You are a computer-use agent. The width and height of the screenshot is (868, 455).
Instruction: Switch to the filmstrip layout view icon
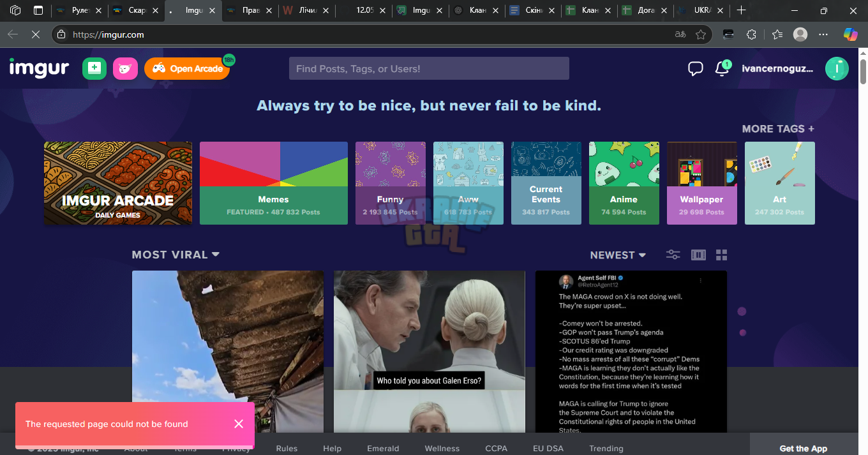(x=699, y=255)
